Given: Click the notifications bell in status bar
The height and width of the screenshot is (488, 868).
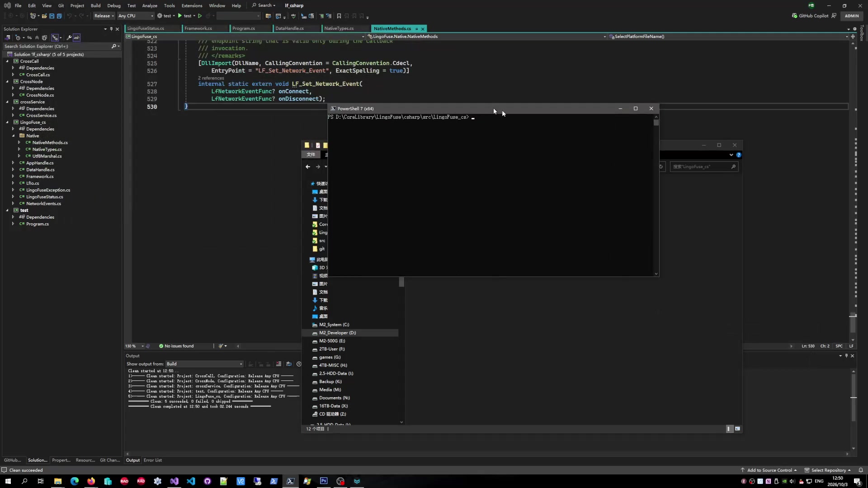Looking at the screenshot, I should (x=861, y=470).
